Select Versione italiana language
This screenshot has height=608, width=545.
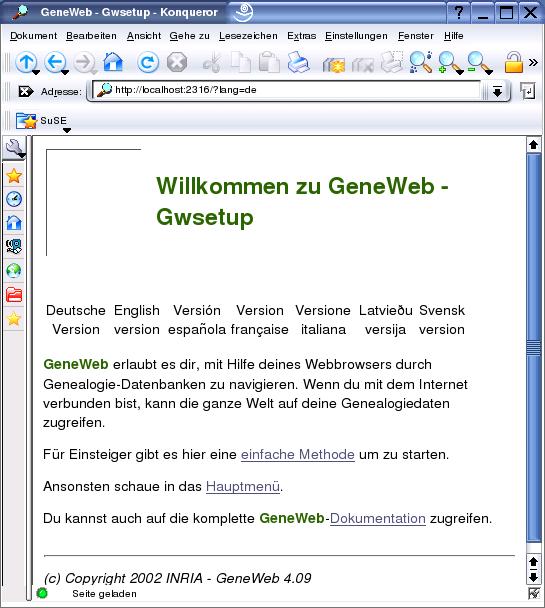point(323,320)
